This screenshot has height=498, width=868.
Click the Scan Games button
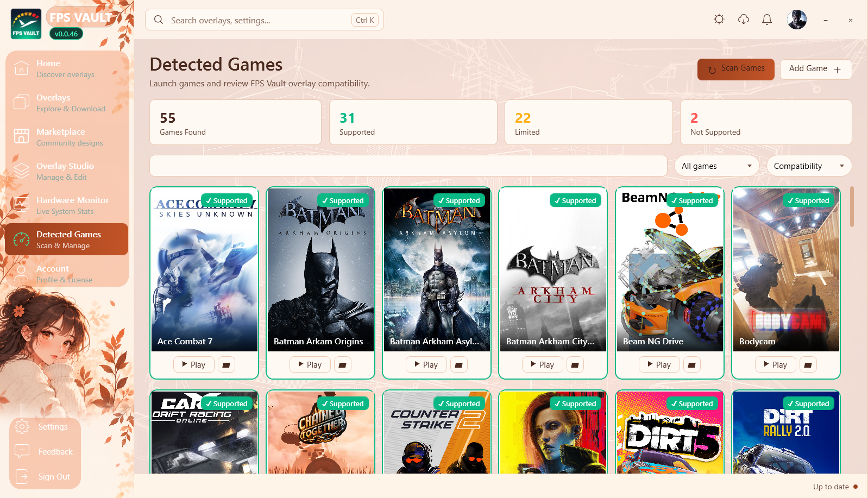coord(736,69)
